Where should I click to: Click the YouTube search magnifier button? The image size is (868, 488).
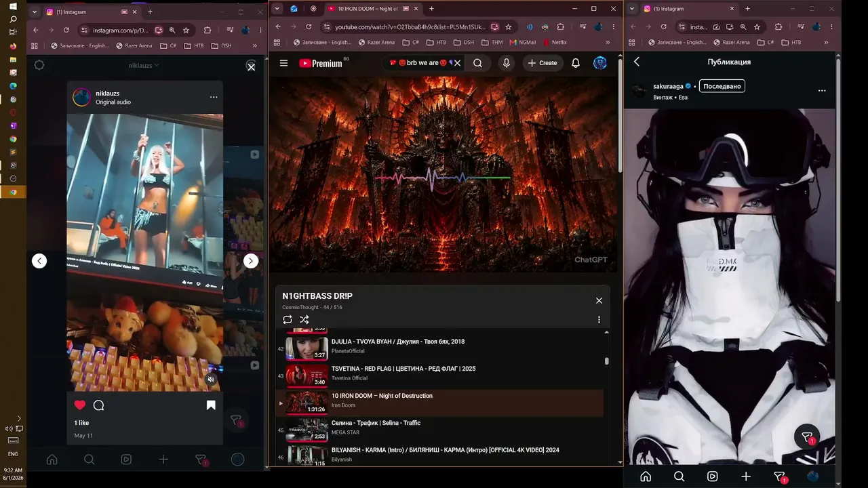pyautogui.click(x=477, y=63)
